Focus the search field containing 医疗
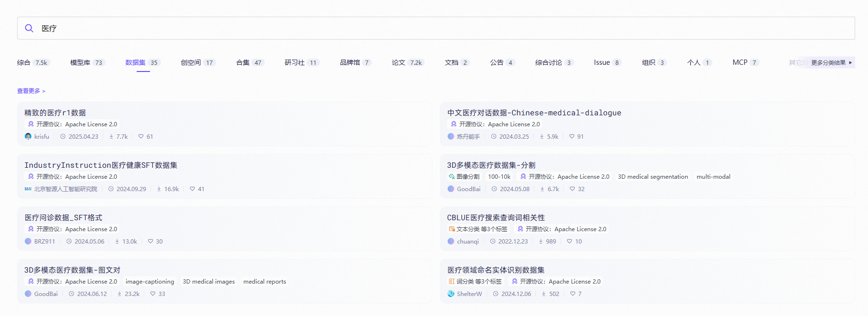Screen dimensions: 868x316 (x=436, y=28)
